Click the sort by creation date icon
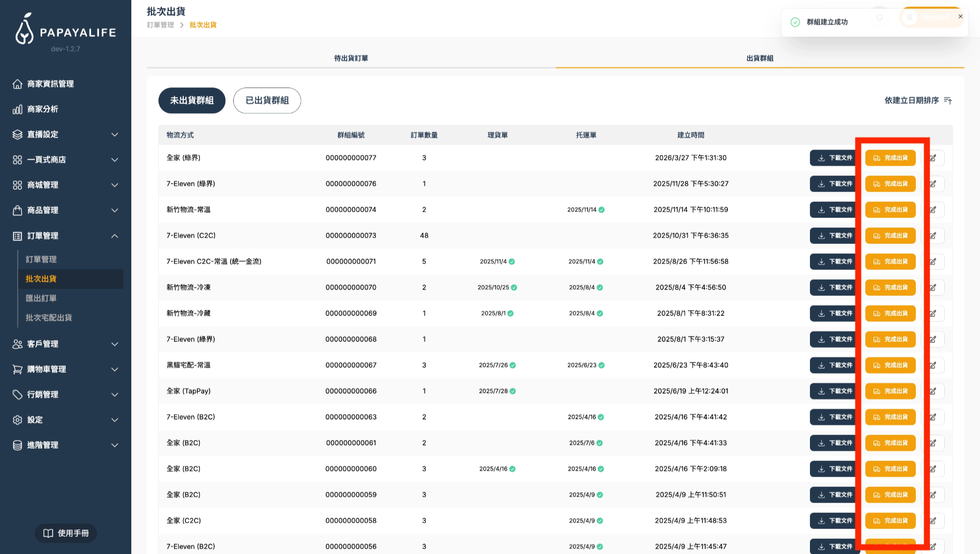The height and width of the screenshot is (554, 980). tap(948, 100)
